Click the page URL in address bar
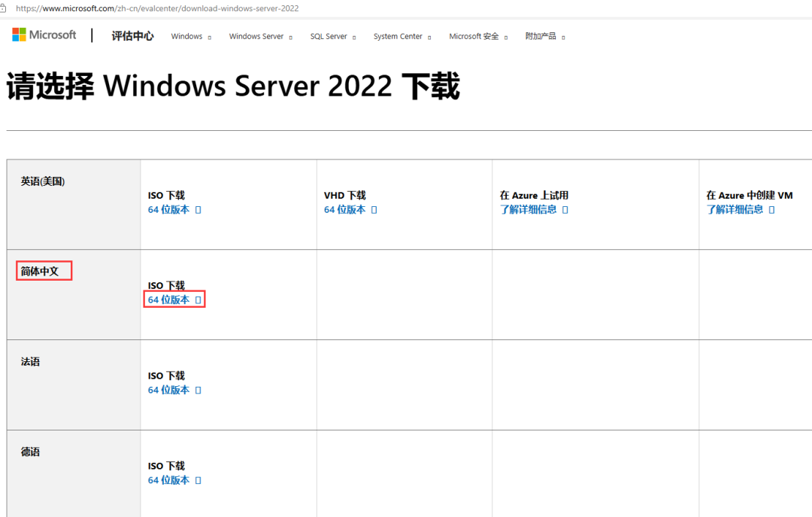Screen dimensions: 812x517 (x=157, y=8)
